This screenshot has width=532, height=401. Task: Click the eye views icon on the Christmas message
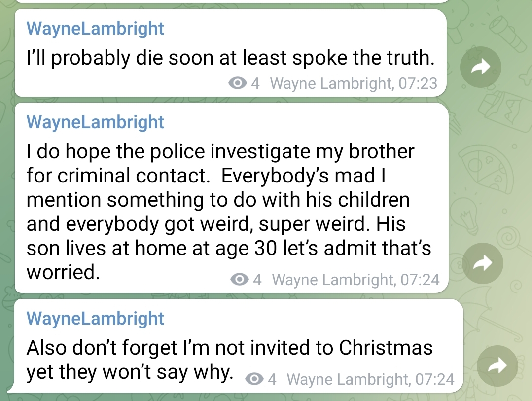254,379
